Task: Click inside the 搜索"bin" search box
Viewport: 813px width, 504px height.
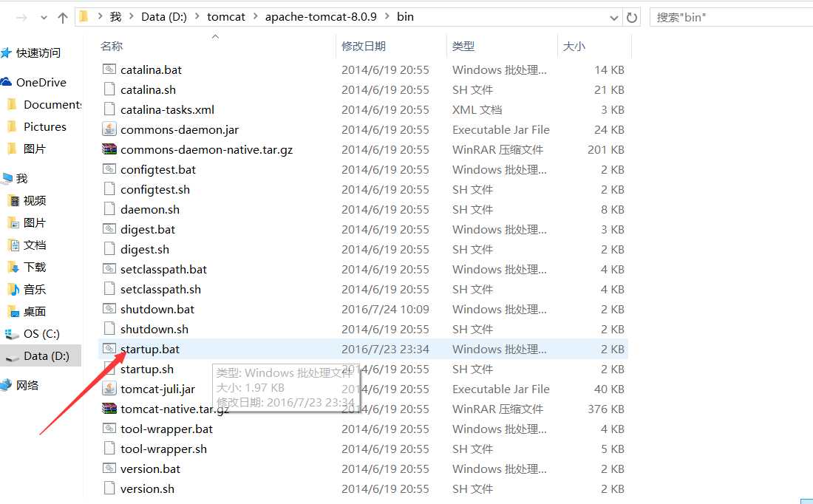Action: [731, 18]
